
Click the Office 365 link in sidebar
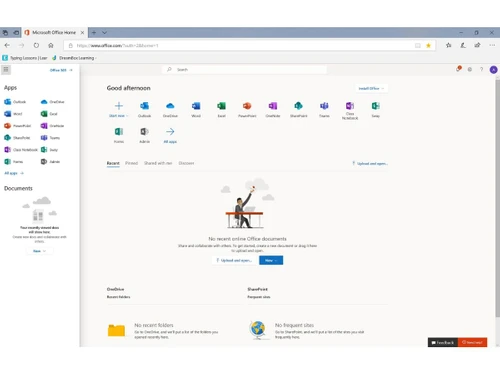click(61, 70)
